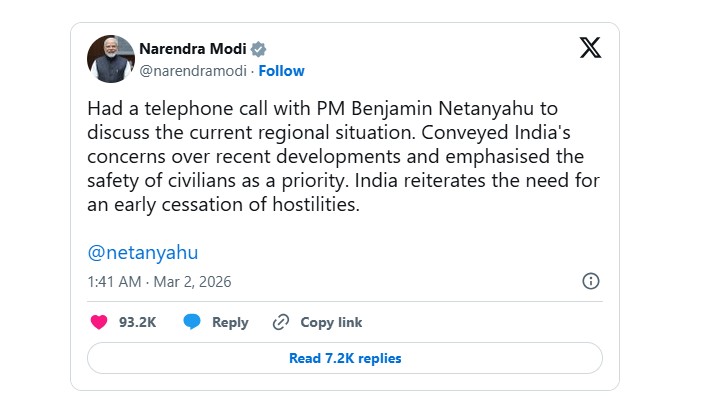Click the 93.2K likes count
This screenshot has height=412, width=719.
coord(135,322)
